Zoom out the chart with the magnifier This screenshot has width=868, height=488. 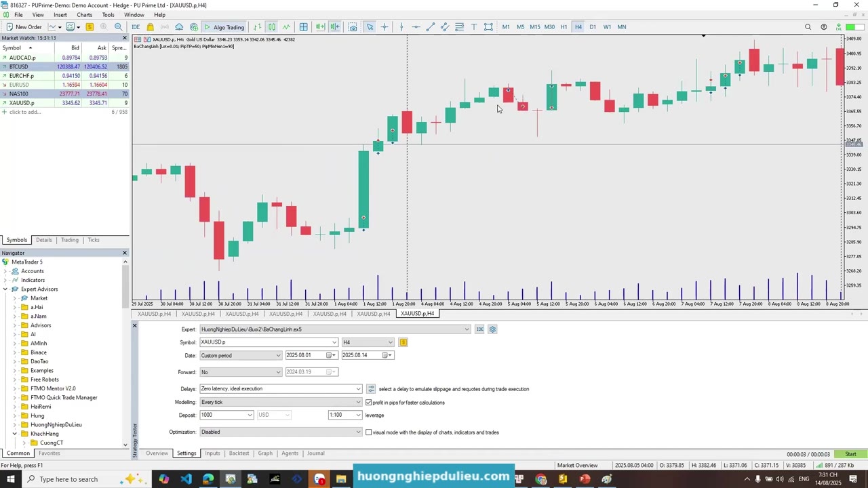pos(118,27)
